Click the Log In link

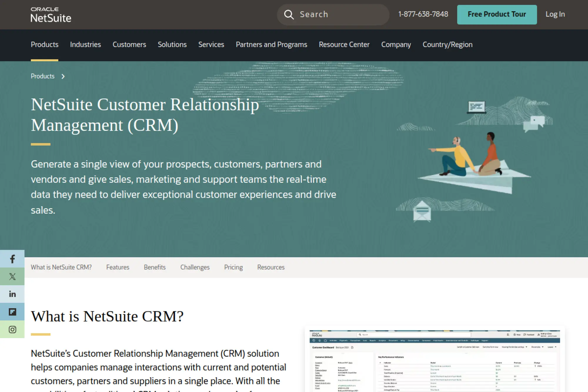[555, 14]
